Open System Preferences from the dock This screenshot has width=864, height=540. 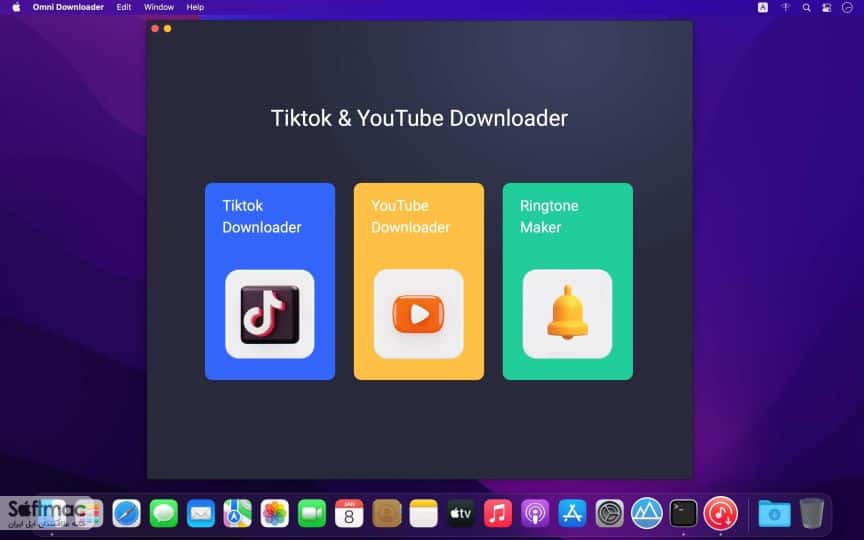click(x=609, y=514)
